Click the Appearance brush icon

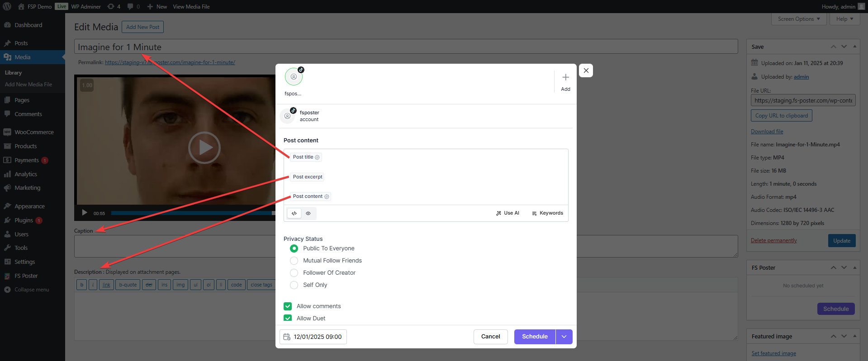[7, 206]
